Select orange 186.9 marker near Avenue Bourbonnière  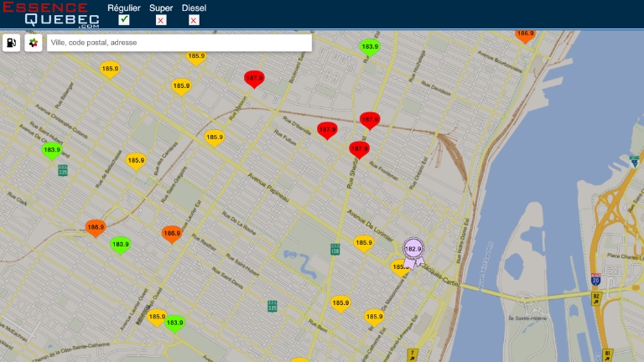point(525,36)
